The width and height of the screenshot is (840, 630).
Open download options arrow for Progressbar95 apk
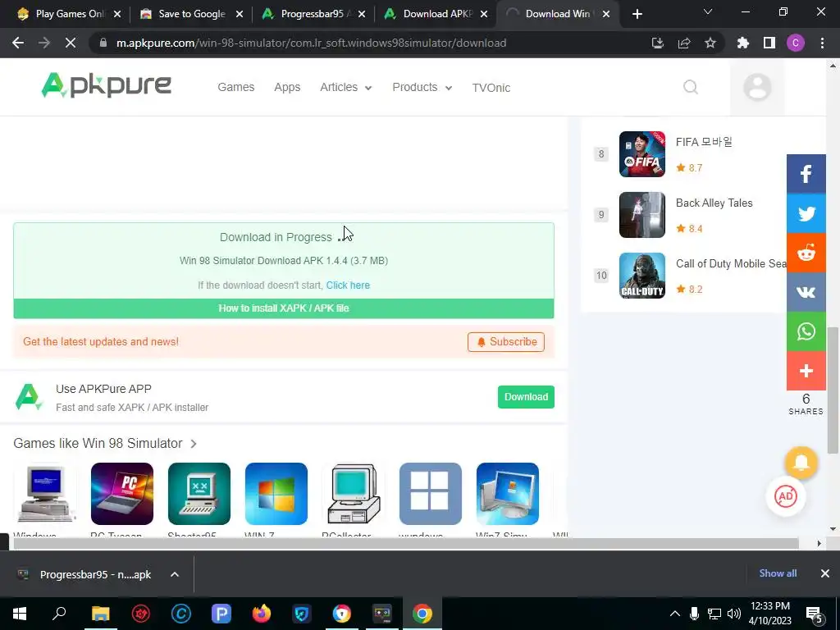click(x=175, y=574)
